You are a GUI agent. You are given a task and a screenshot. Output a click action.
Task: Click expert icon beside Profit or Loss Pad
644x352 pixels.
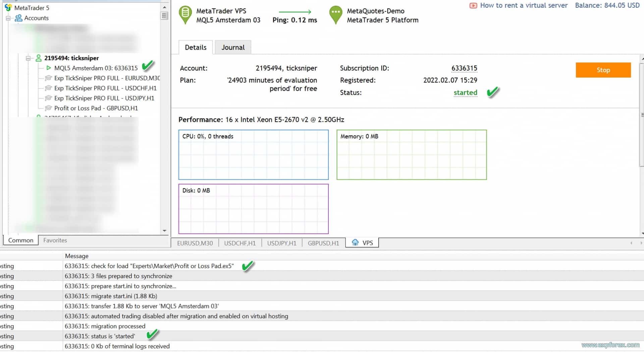coord(48,108)
